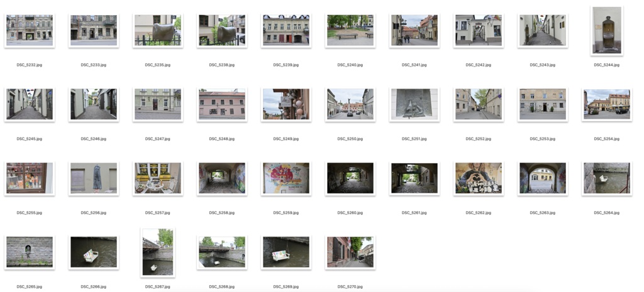Choose the DSC_5242.jpg thumbnail
The image size is (644, 292).
click(x=479, y=31)
